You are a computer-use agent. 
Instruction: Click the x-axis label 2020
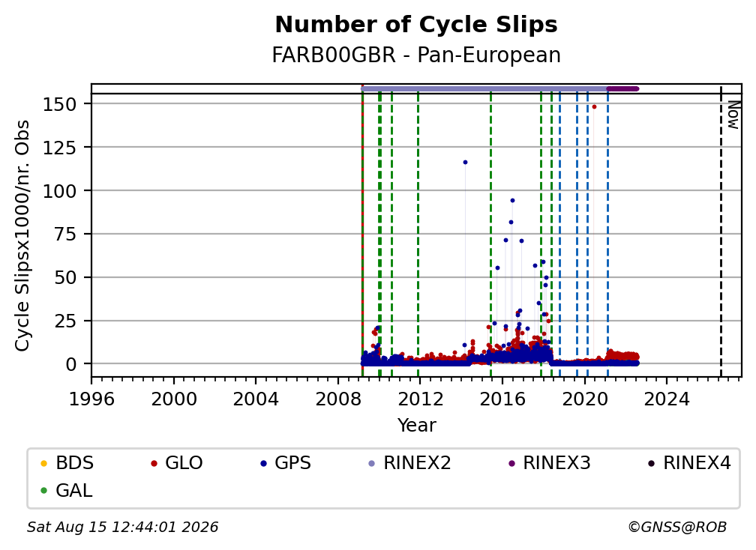[x=584, y=399]
